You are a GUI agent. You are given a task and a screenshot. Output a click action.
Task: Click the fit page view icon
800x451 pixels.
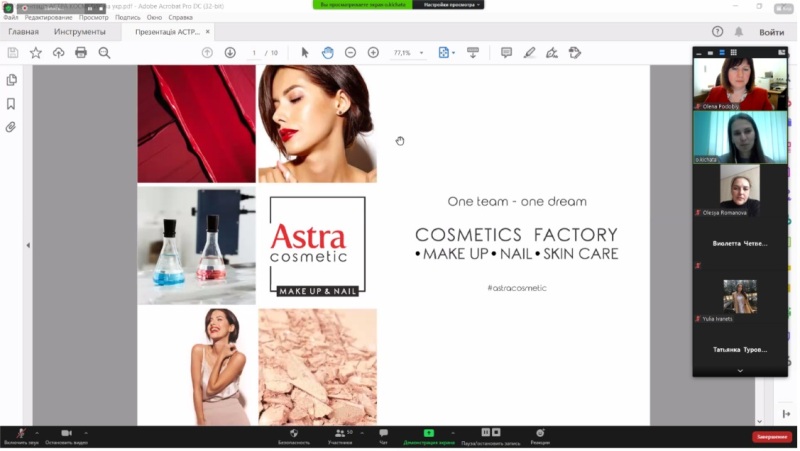[x=443, y=53]
